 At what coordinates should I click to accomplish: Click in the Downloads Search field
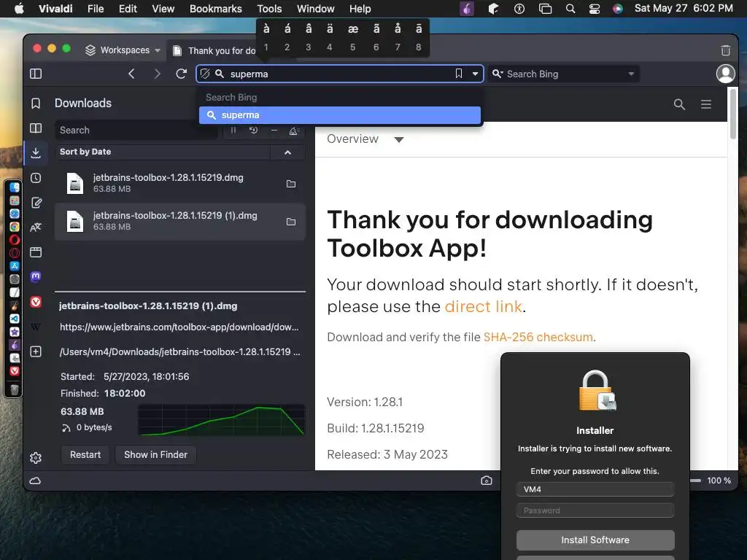[136, 130]
